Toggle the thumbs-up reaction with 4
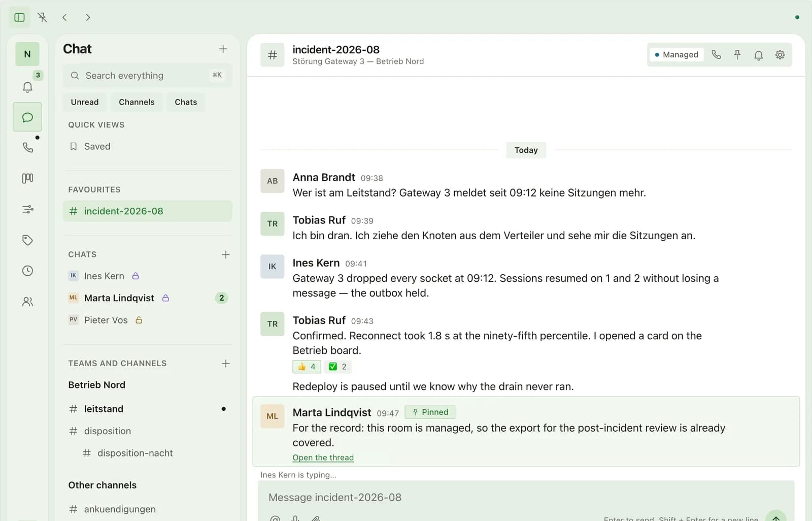The image size is (812, 521). pyautogui.click(x=307, y=367)
